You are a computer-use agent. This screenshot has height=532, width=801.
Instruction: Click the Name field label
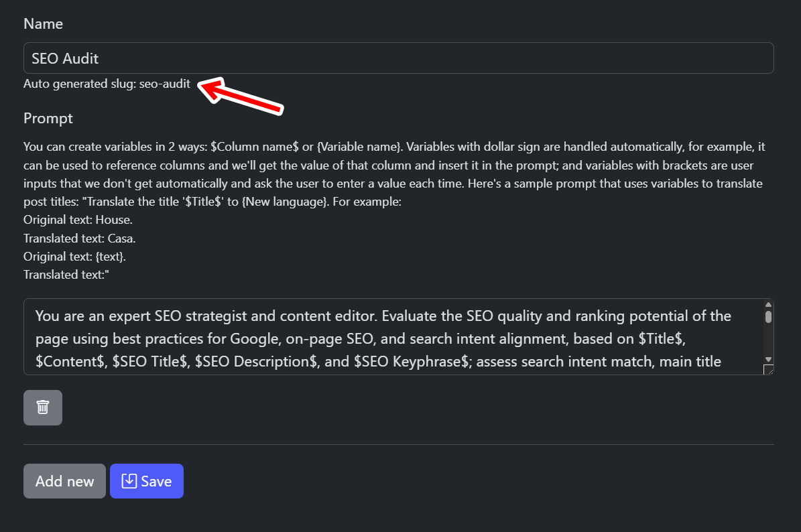[x=43, y=24]
